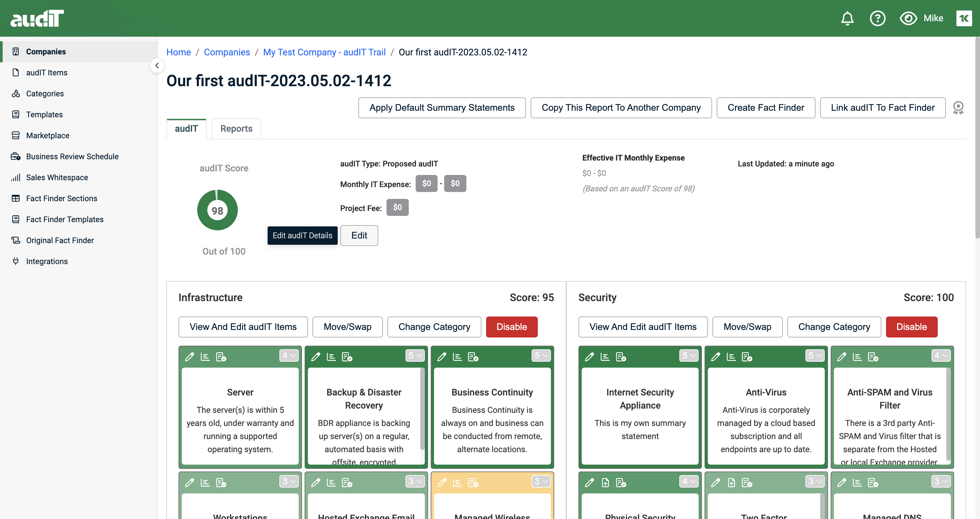980x519 pixels.
Task: Click pencil icon on Managed Wireless card
Action: click(x=441, y=483)
